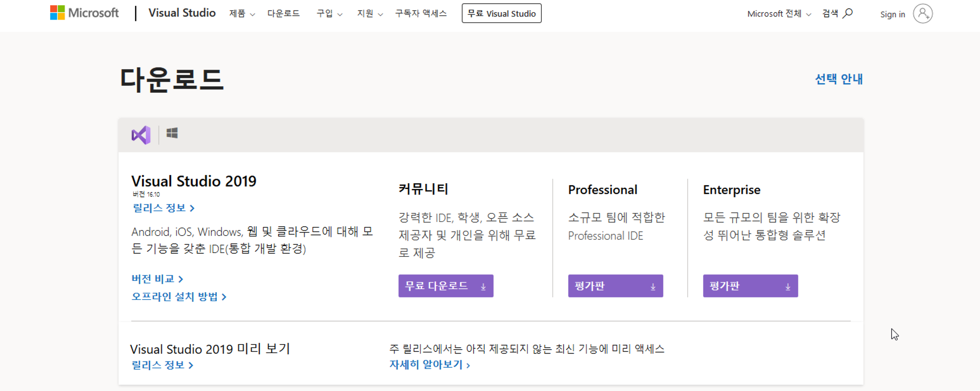
Task: Click the Enterprise 평가판 button
Action: (750, 286)
